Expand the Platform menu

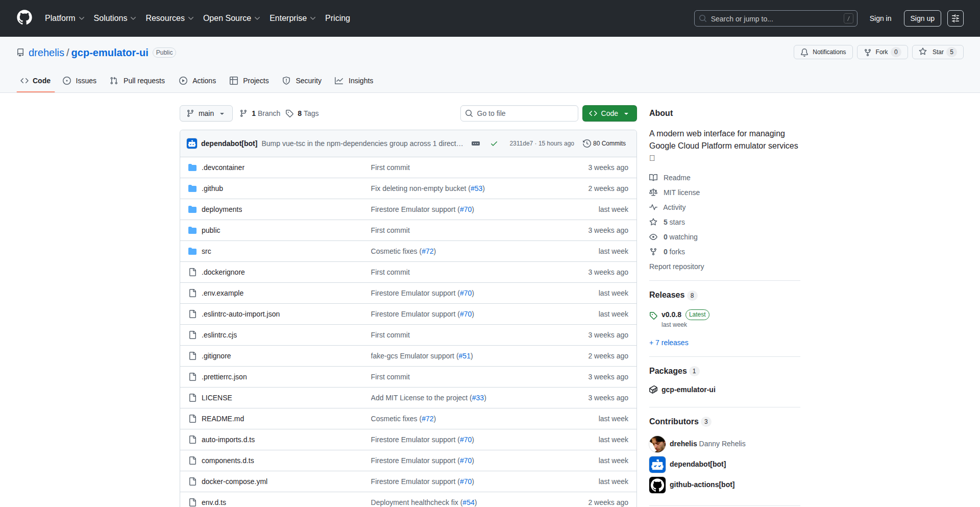click(64, 18)
